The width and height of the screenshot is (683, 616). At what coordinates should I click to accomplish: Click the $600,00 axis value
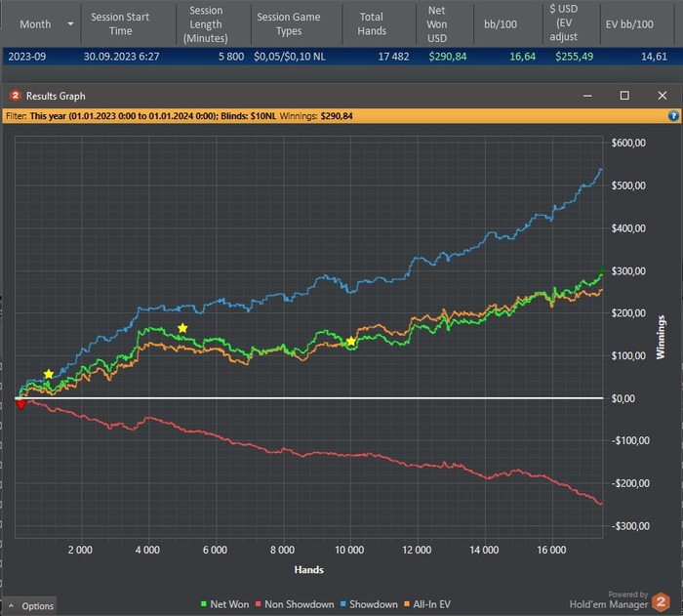coord(628,143)
